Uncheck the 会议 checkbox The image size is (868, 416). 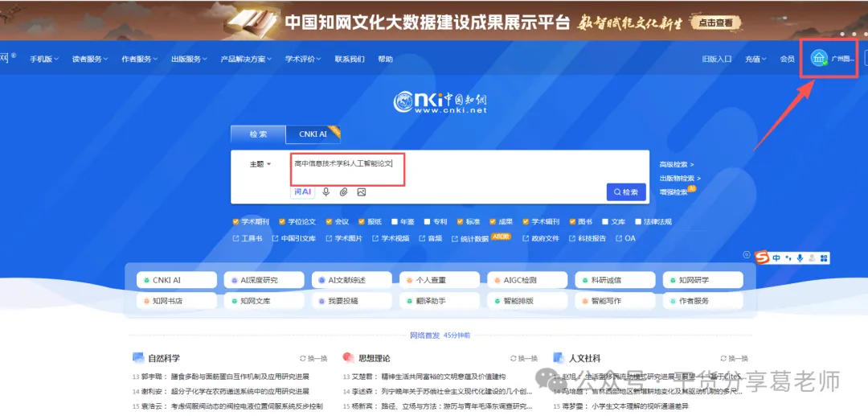pyautogui.click(x=329, y=221)
